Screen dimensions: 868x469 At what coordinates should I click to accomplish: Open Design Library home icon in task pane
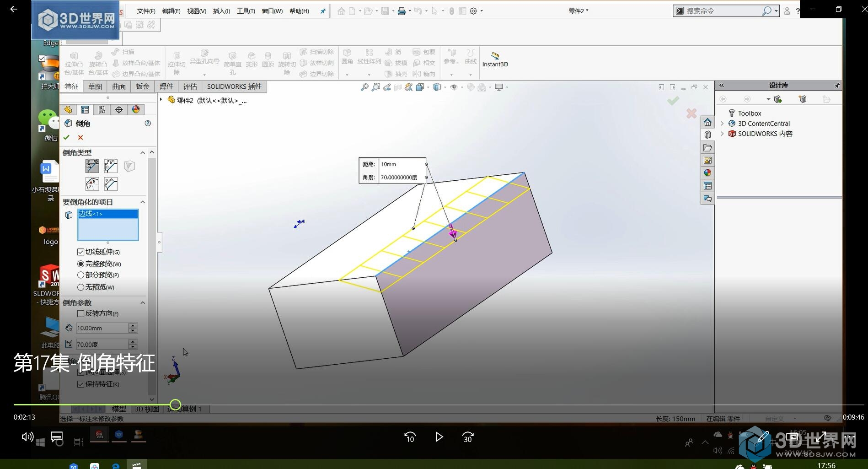707,122
